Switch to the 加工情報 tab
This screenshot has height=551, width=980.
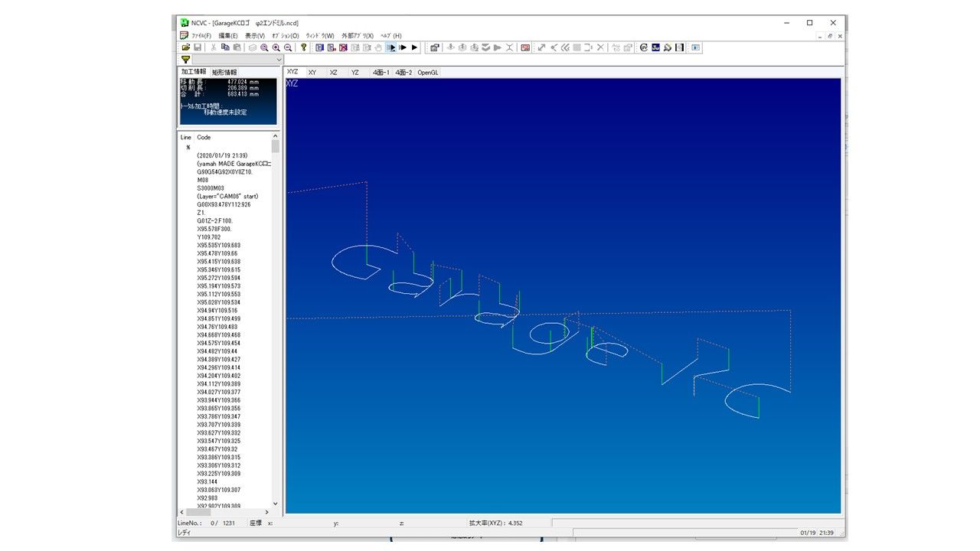click(193, 72)
